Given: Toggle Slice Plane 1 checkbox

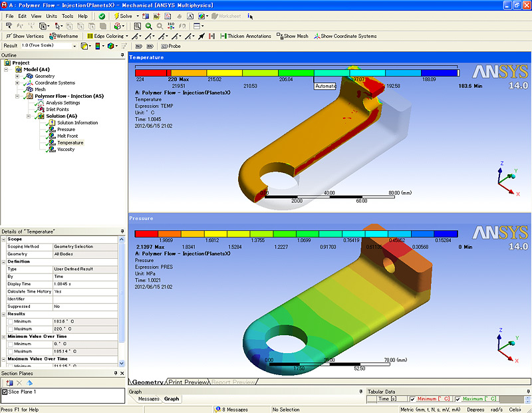Looking at the screenshot, I should pyautogui.click(x=5, y=392).
